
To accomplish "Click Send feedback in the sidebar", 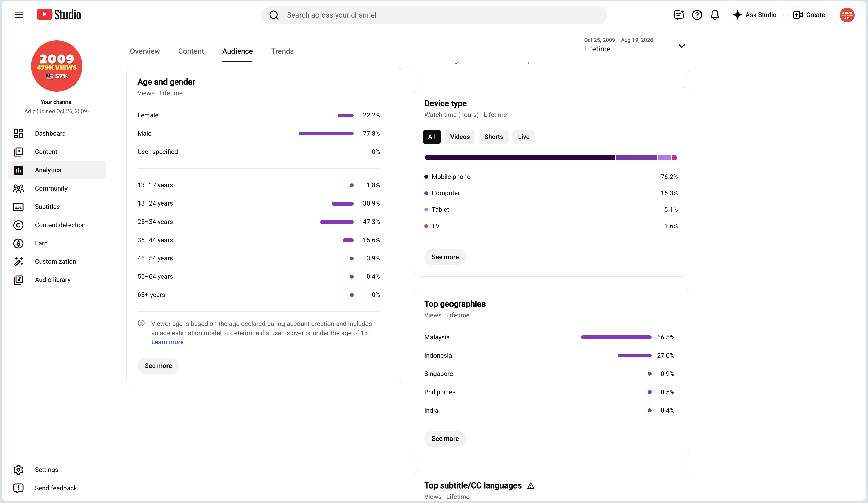I will click(57, 488).
